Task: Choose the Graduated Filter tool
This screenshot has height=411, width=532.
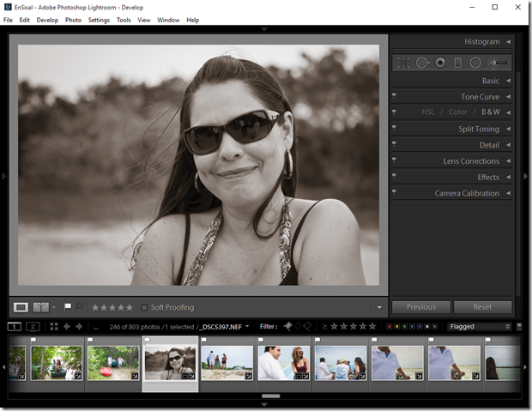Action: click(x=457, y=63)
